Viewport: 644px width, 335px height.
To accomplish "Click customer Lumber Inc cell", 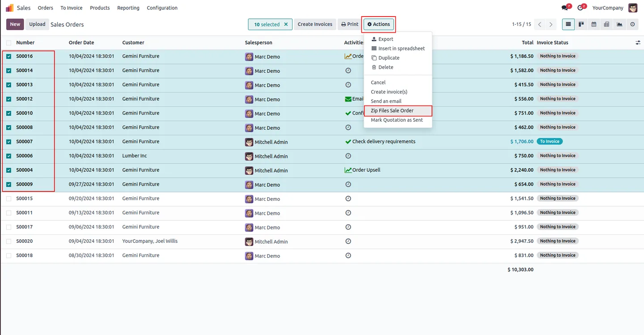I will click(x=135, y=156).
